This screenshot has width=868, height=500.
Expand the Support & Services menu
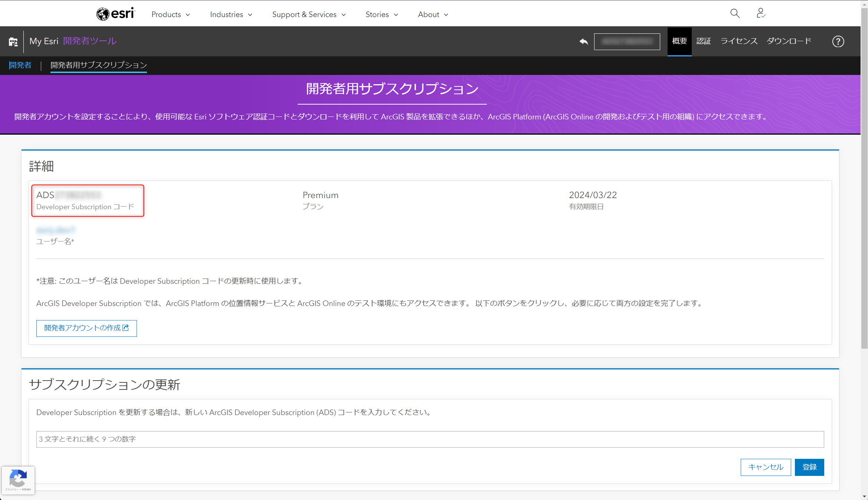coord(309,14)
